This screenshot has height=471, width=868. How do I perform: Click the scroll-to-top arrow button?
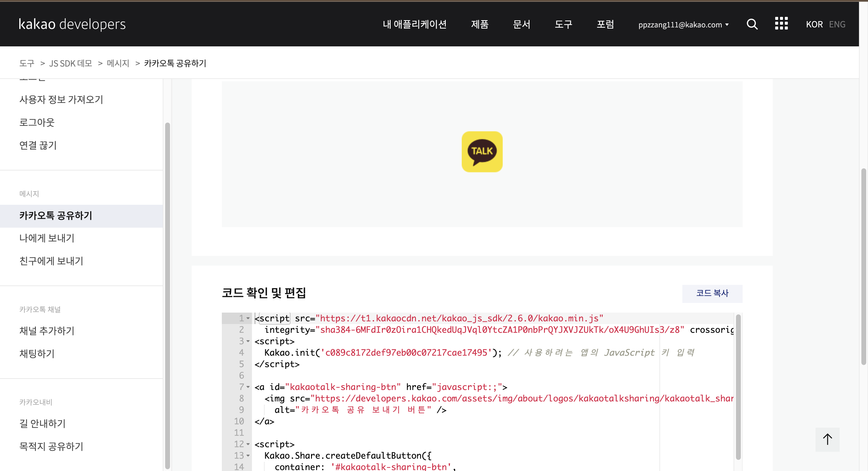pyautogui.click(x=827, y=439)
